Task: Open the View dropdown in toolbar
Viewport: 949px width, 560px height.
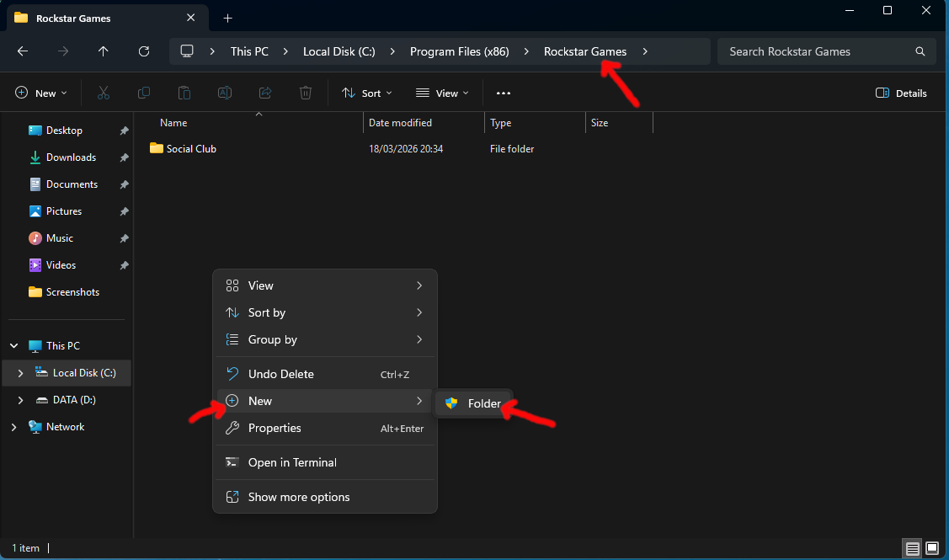Action: tap(442, 93)
